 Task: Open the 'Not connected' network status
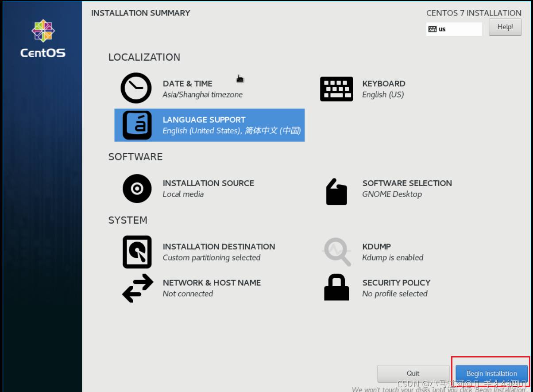pos(188,294)
